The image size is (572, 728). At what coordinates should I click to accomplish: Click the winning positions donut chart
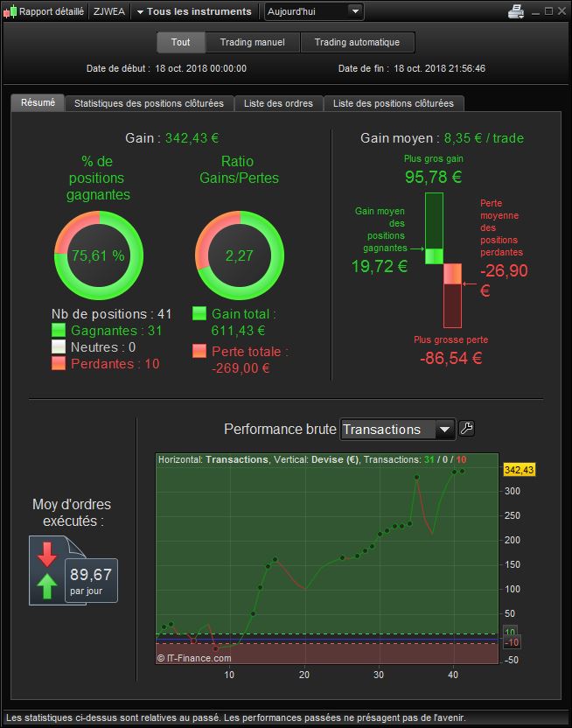98,255
